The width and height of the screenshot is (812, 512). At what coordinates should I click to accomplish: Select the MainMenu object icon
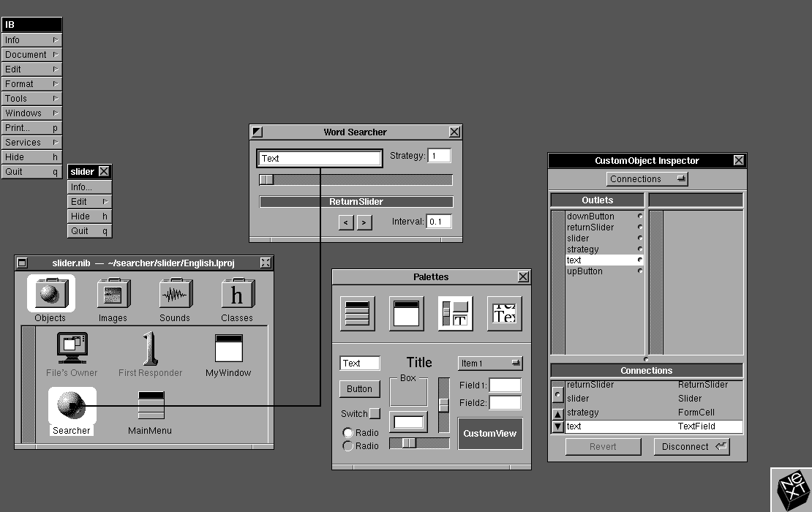click(151, 406)
